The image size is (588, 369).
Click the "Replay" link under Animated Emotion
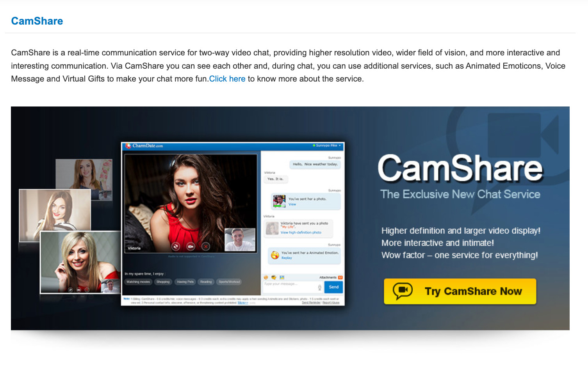(x=287, y=258)
